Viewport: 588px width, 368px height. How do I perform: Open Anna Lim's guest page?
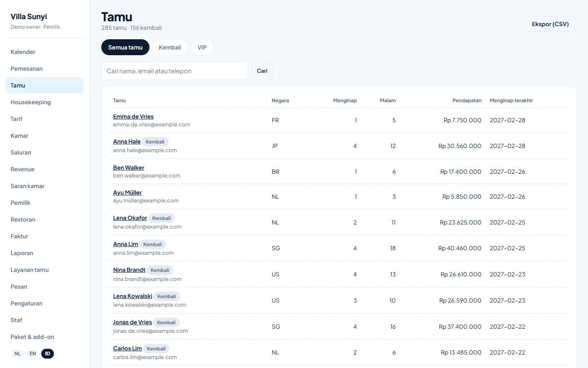coord(125,244)
